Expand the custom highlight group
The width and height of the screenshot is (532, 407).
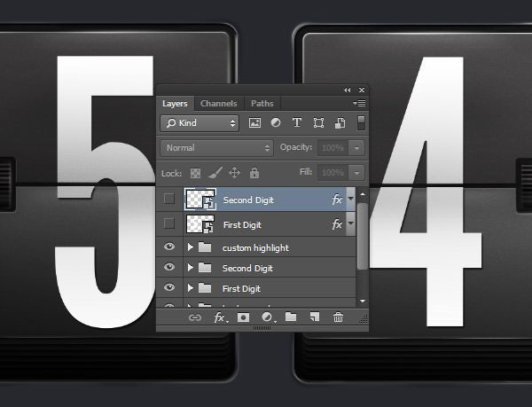[191, 247]
